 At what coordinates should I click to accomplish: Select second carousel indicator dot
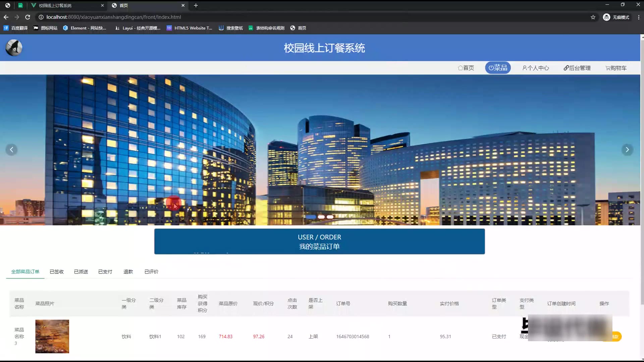(x=321, y=217)
